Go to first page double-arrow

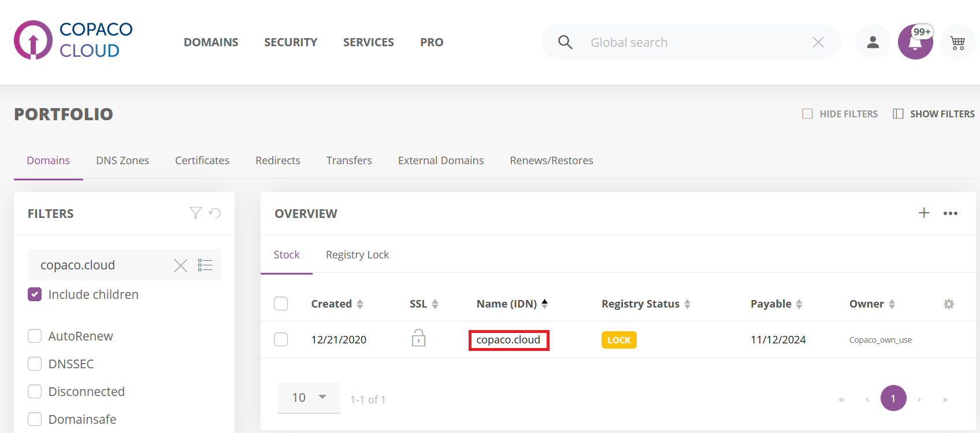pos(841,399)
